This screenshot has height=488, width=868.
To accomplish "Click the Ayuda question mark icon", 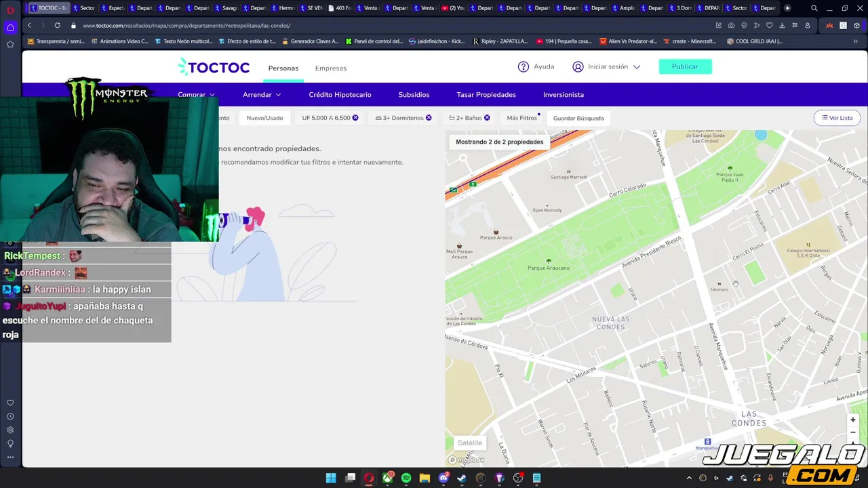I will pos(524,66).
